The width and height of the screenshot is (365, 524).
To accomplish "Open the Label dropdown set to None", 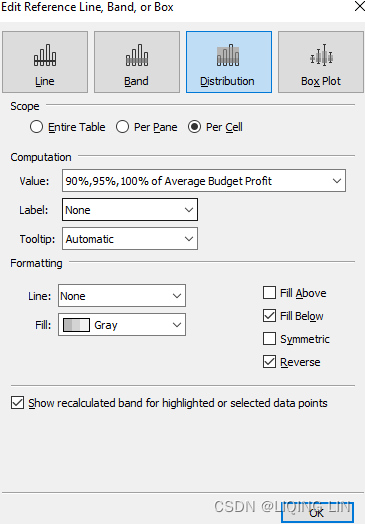I will (130, 210).
